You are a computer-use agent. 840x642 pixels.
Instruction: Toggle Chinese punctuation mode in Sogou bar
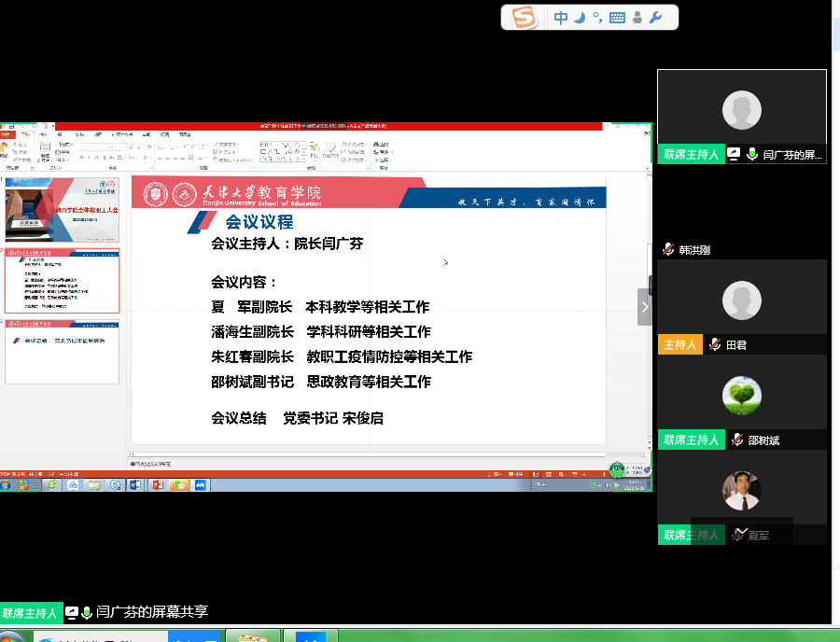(x=597, y=18)
